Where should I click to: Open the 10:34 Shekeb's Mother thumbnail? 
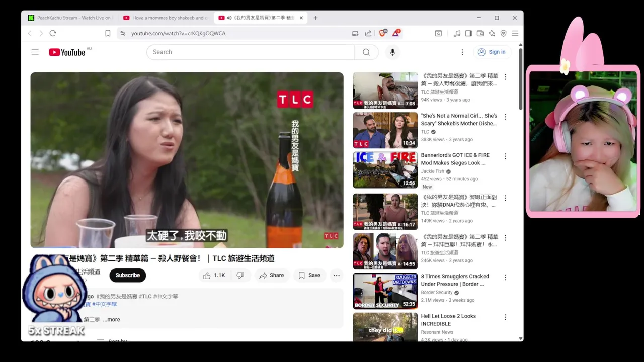point(385,130)
